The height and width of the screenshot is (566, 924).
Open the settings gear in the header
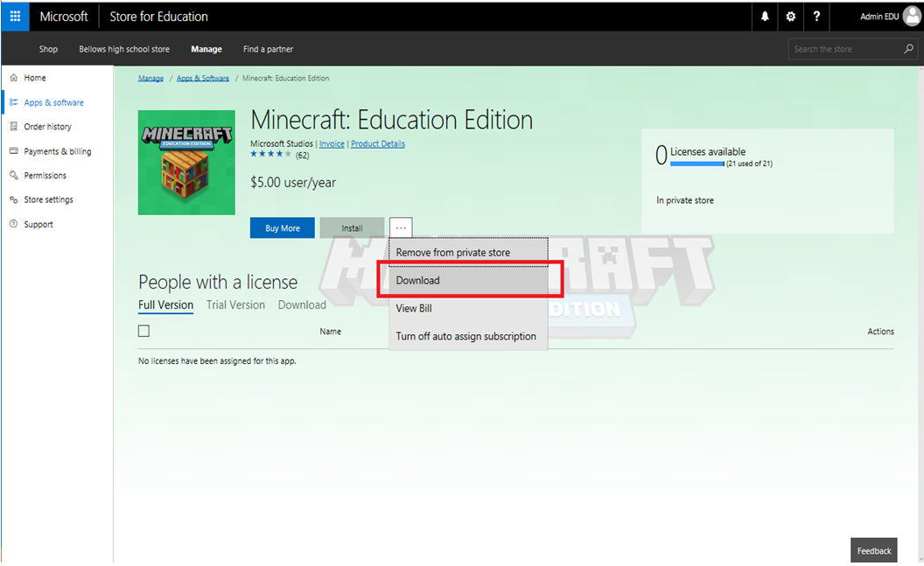coord(791,17)
